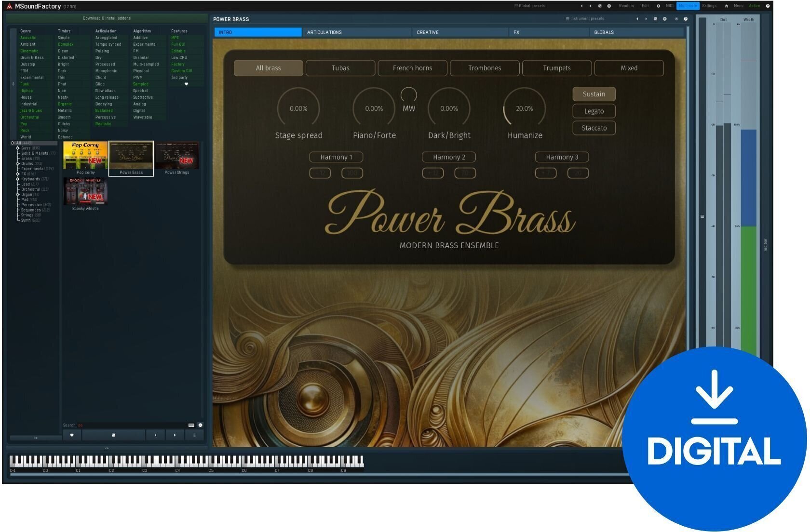The height and width of the screenshot is (532, 810).
Task: Select the French horns brass section
Action: (x=412, y=68)
